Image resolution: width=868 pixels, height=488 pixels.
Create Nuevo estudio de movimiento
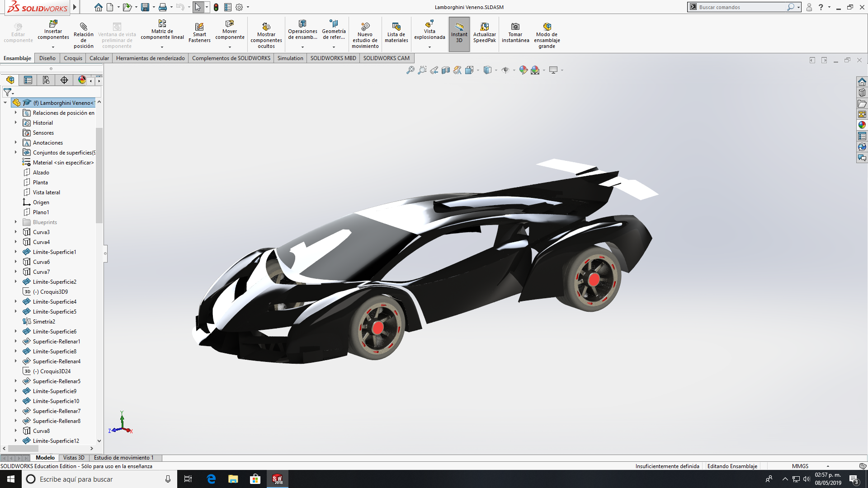[365, 35]
